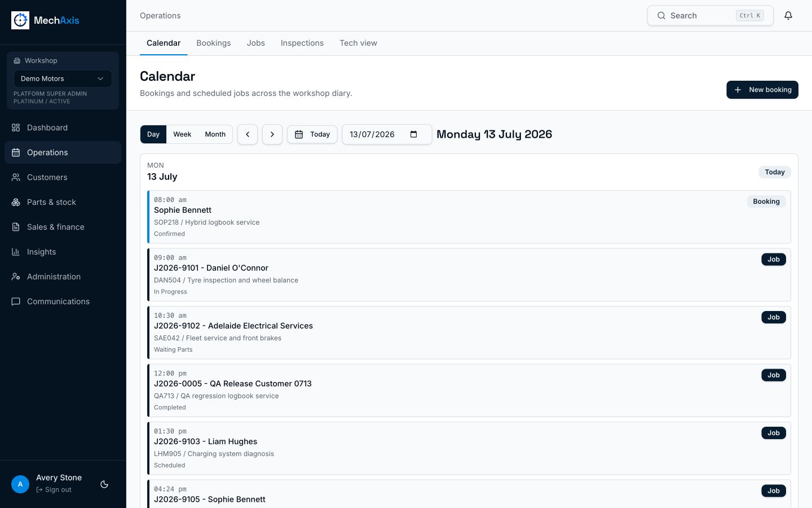The image size is (812, 508).
Task: Click the Search field
Action: 710,16
